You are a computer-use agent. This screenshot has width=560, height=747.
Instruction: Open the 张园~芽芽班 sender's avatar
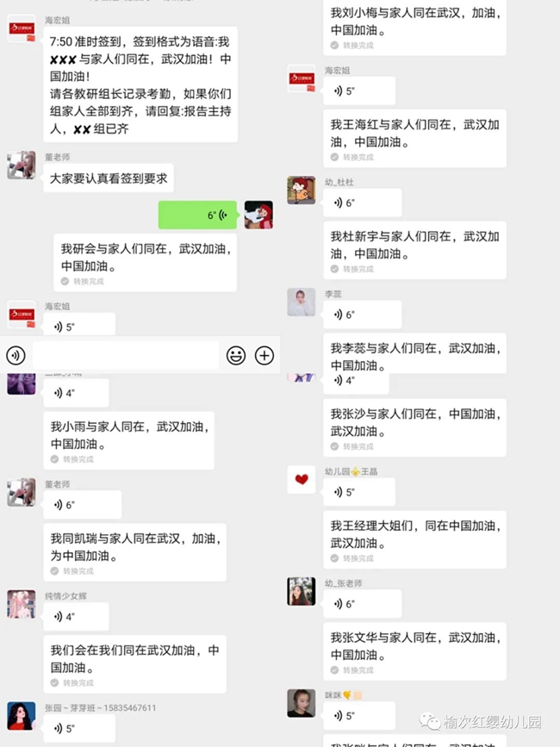pos(22,716)
